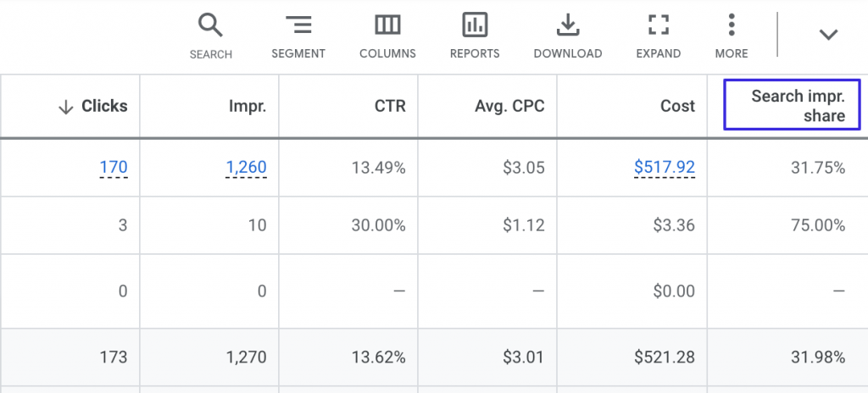The image size is (868, 393).
Task: Click the 75.00% impression share cell
Action: tap(817, 225)
